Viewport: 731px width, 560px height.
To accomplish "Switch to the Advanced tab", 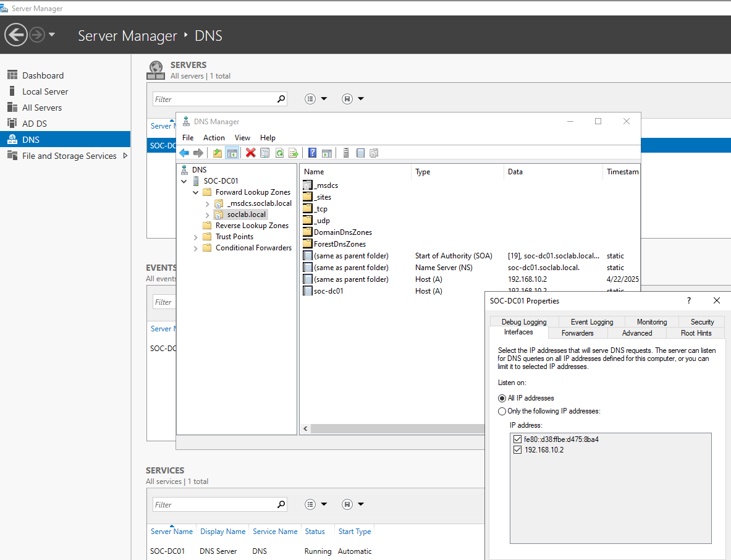I will click(637, 333).
